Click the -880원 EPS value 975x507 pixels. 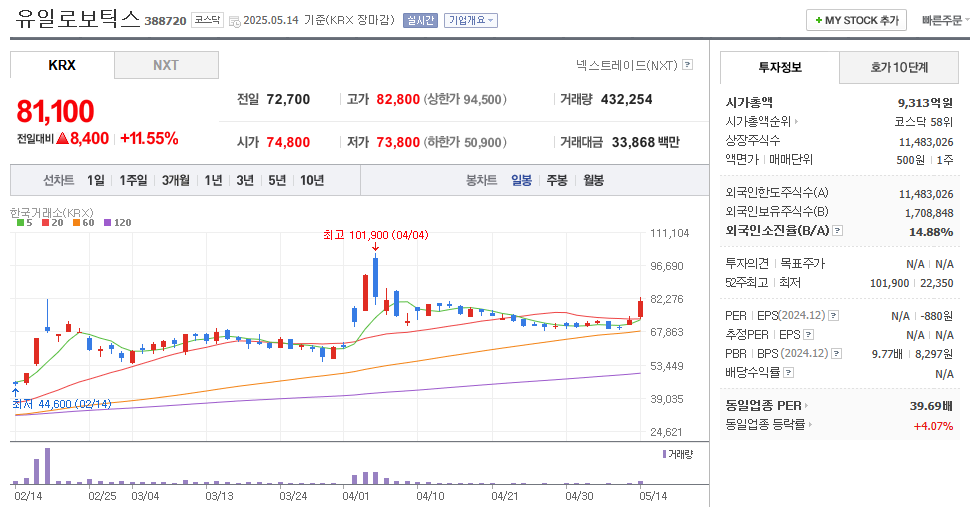click(x=937, y=316)
